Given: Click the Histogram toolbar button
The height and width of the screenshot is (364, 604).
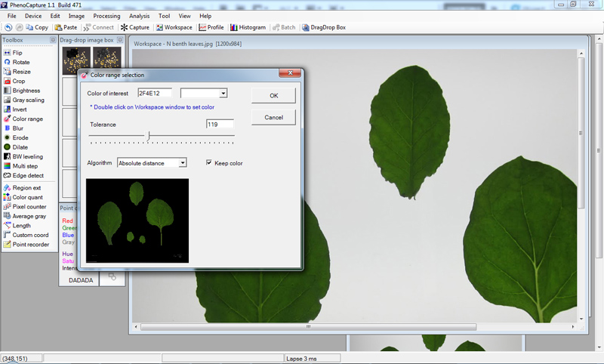Looking at the screenshot, I should 248,27.
